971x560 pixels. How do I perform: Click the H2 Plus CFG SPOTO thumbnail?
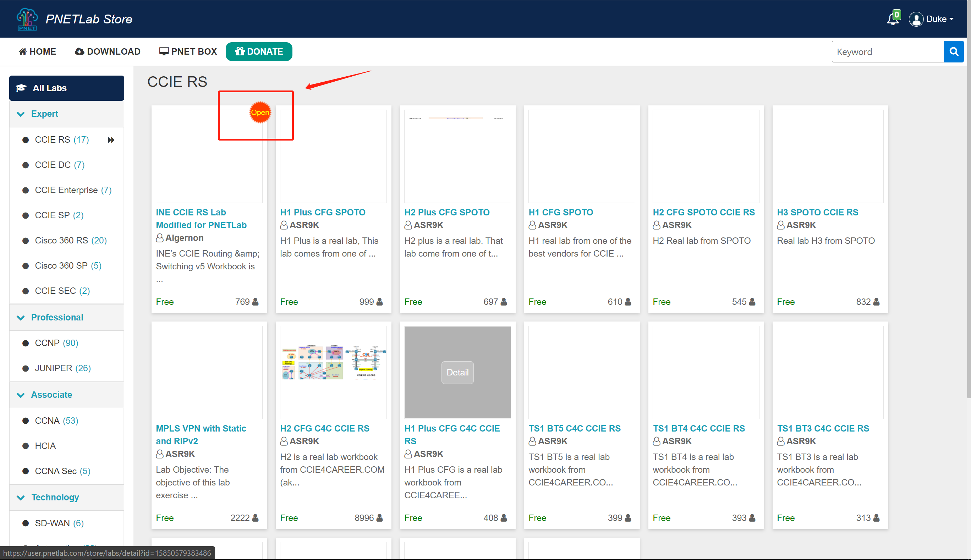(x=457, y=156)
